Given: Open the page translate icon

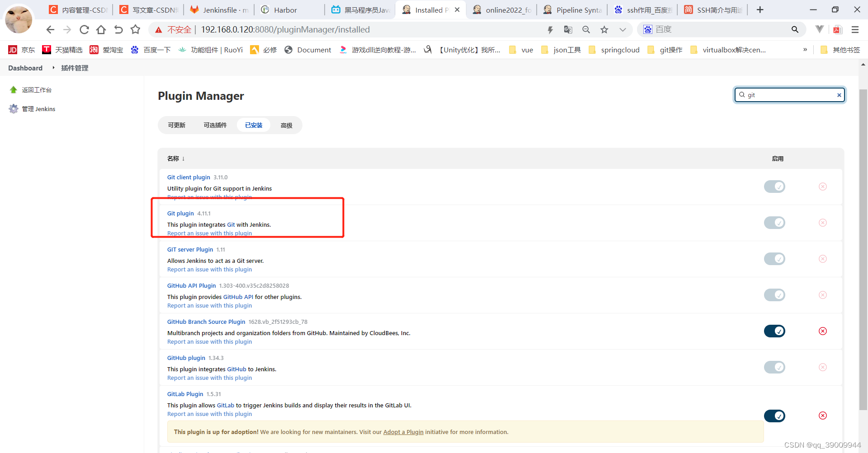Looking at the screenshot, I should [x=568, y=30].
